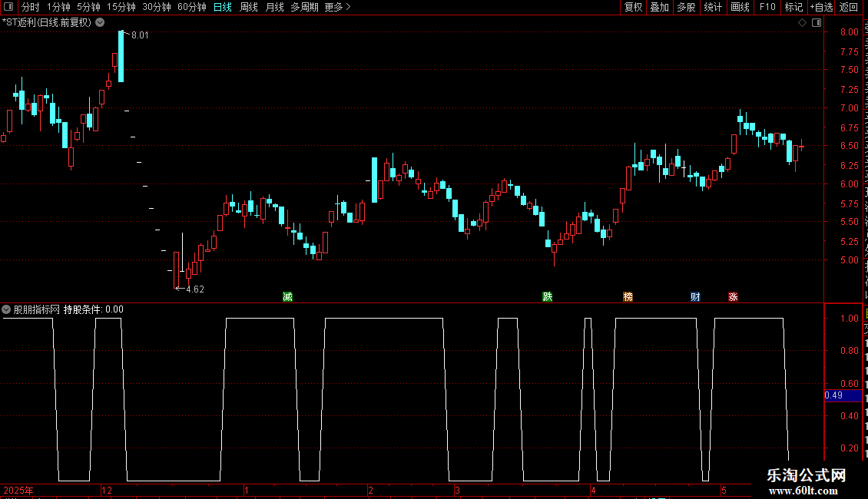Select the 1分钟 period
The image size is (868, 499).
(58, 7)
